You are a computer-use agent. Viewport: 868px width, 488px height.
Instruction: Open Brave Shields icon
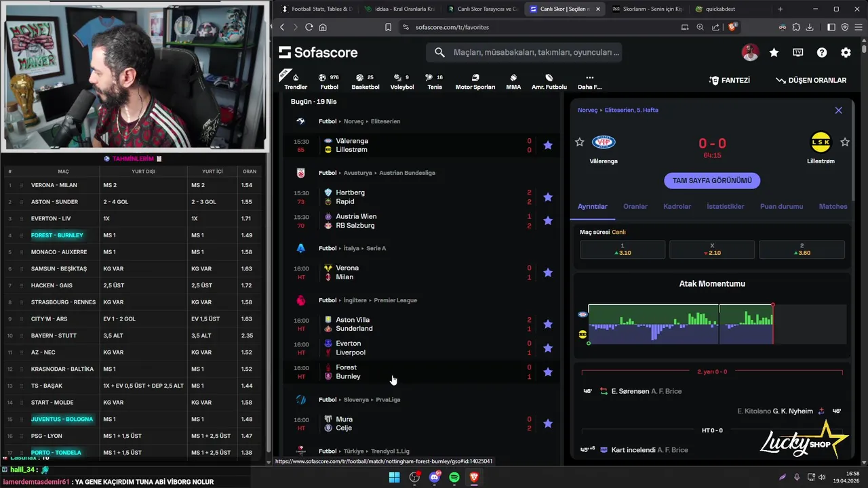[732, 27]
